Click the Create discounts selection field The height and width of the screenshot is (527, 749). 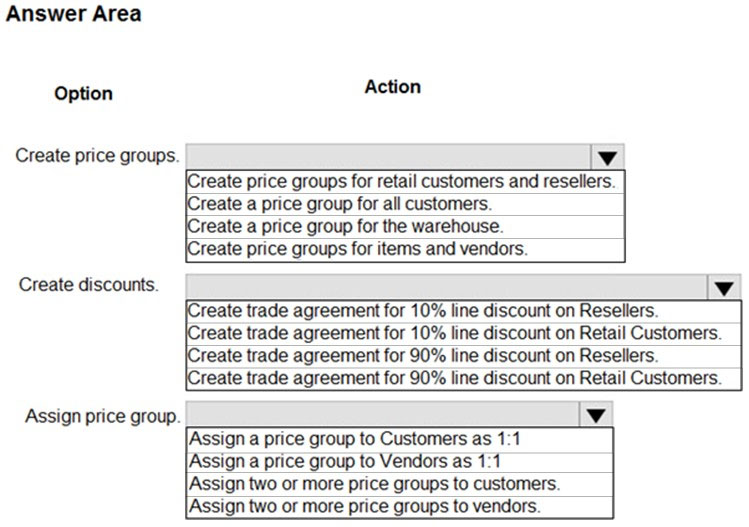447,287
